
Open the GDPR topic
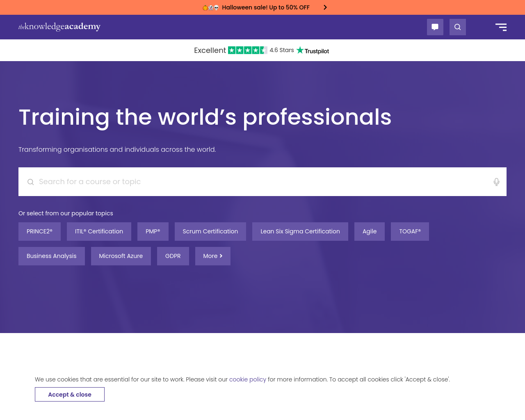[173, 256]
